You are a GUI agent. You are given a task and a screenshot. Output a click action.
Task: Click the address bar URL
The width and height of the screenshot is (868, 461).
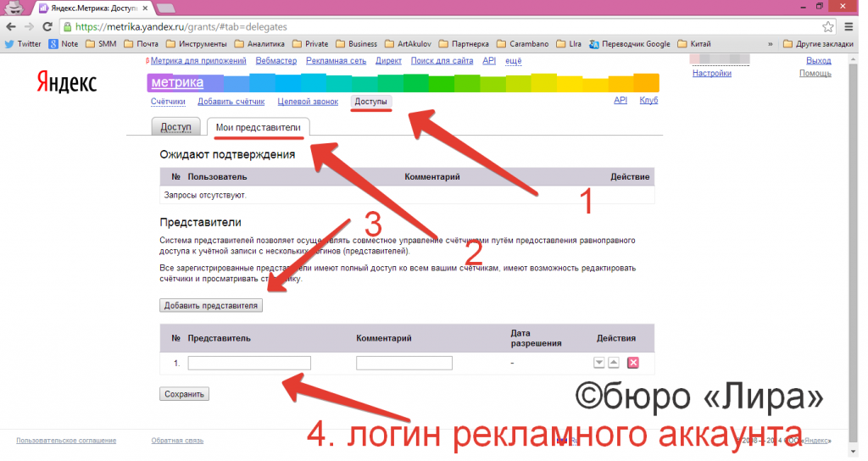(x=181, y=26)
